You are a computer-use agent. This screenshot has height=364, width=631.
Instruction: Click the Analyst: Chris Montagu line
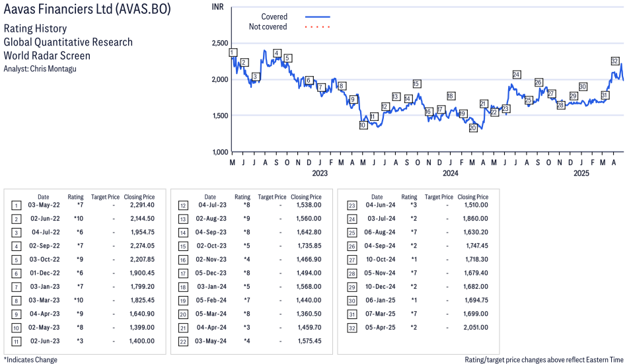(40, 69)
